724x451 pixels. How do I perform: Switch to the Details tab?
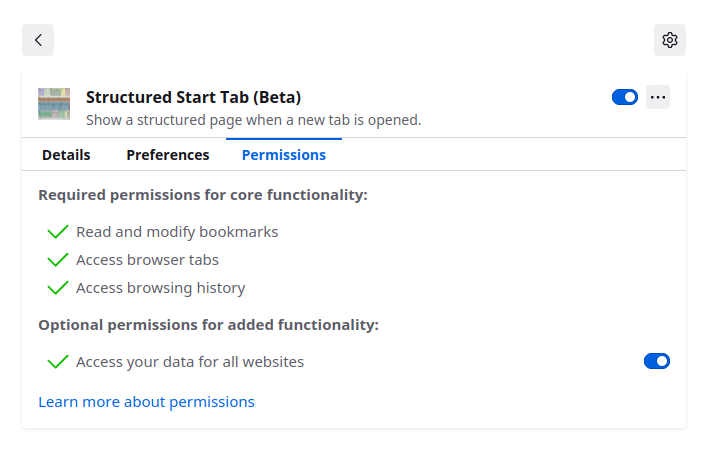(x=66, y=155)
